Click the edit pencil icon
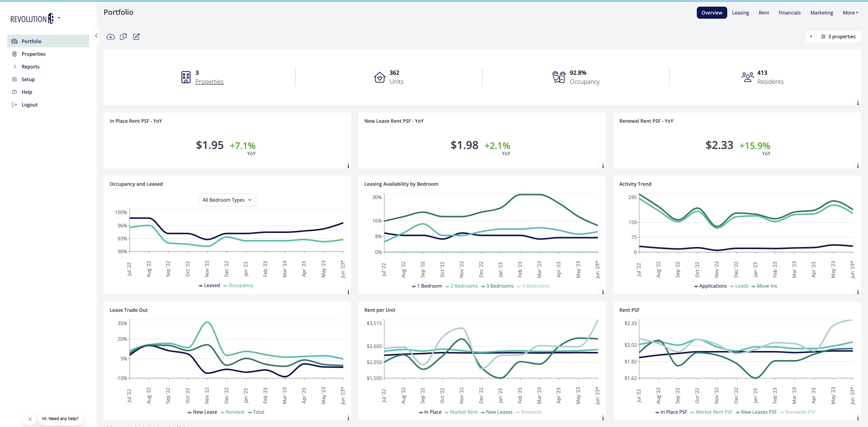Viewport: 868px width, 427px height. point(136,36)
